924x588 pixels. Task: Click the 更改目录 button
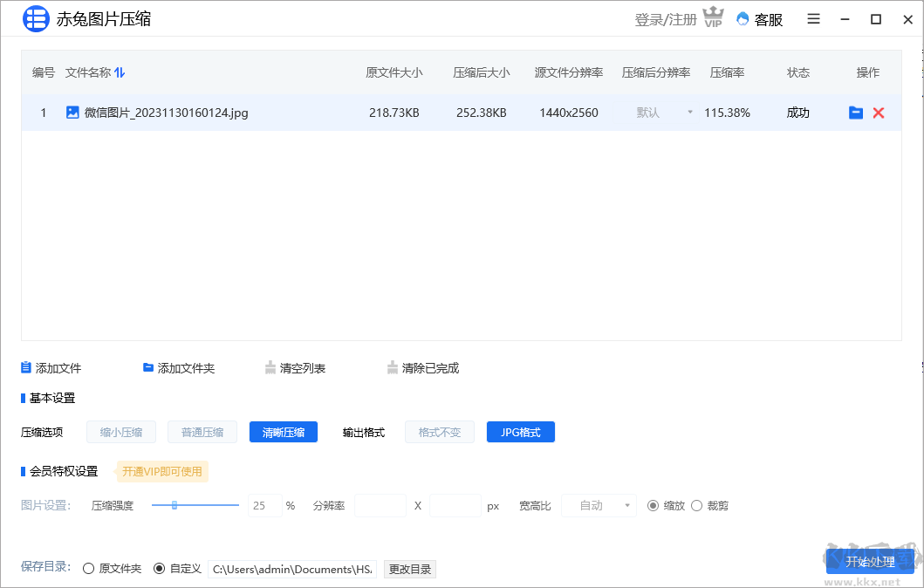click(x=409, y=569)
